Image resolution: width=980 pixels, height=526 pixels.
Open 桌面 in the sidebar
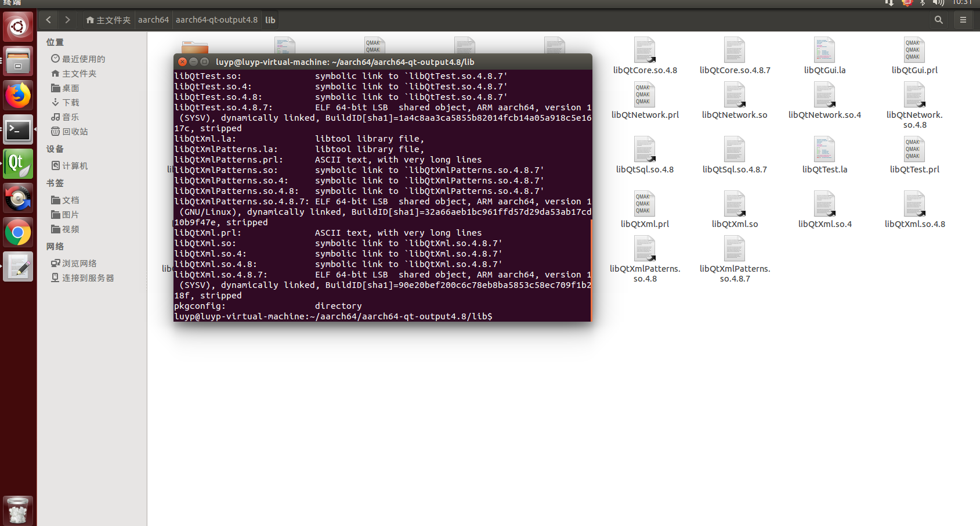[66, 88]
